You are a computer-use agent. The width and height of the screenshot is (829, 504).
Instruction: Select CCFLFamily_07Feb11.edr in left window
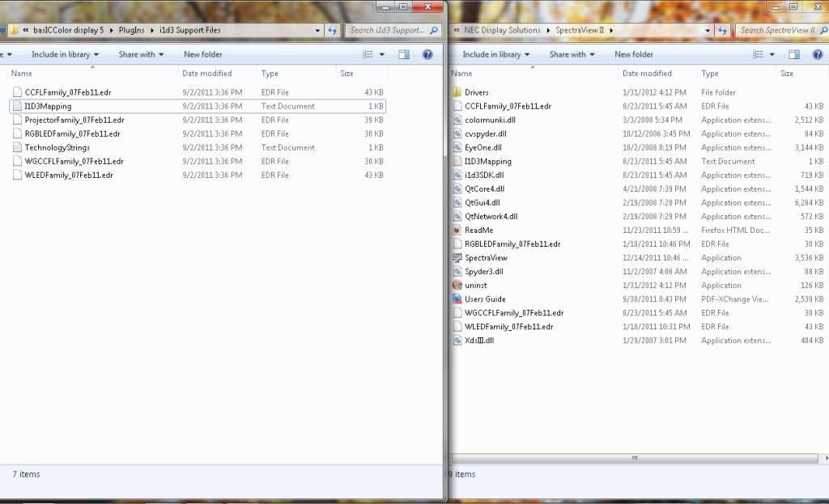pos(68,92)
